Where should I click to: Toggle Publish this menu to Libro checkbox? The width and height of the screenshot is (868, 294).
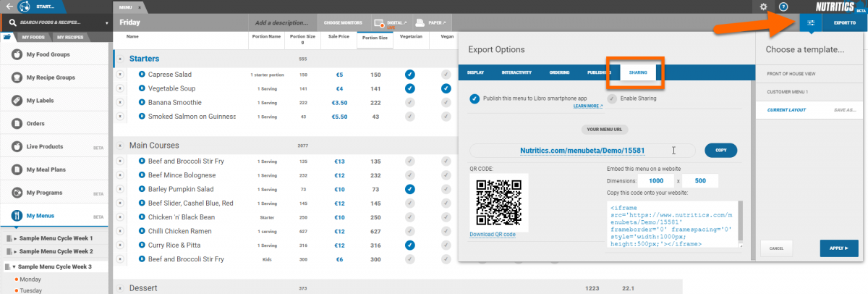[x=475, y=98]
